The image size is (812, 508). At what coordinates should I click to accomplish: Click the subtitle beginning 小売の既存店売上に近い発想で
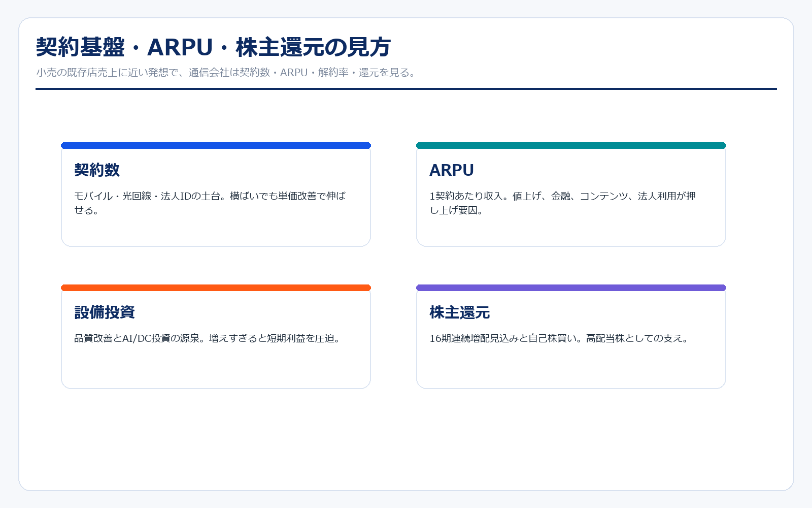coord(227,73)
